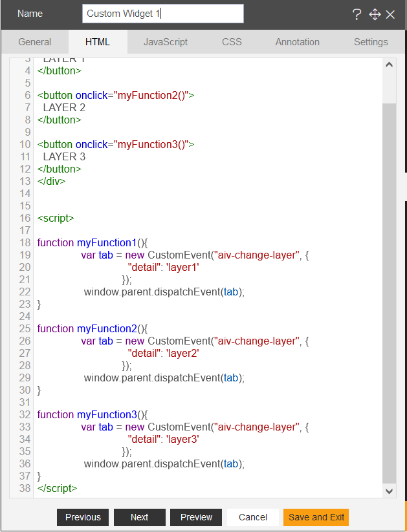Click the 'detail': 'layer2' line
The width and height of the screenshot is (407, 532).
(164, 353)
